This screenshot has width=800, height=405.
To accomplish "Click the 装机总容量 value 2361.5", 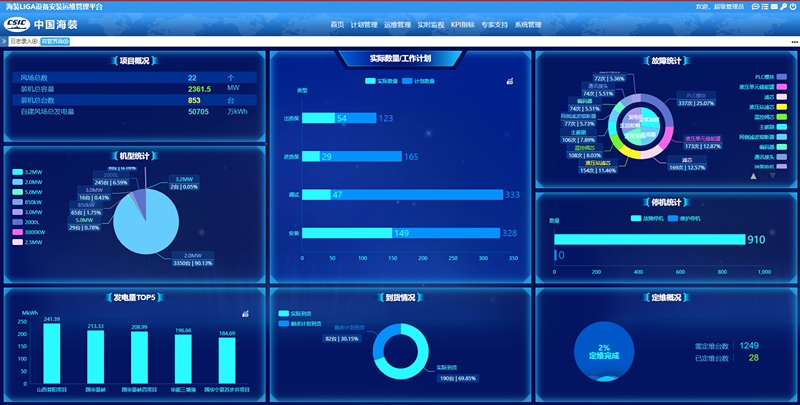I will pyautogui.click(x=199, y=89).
